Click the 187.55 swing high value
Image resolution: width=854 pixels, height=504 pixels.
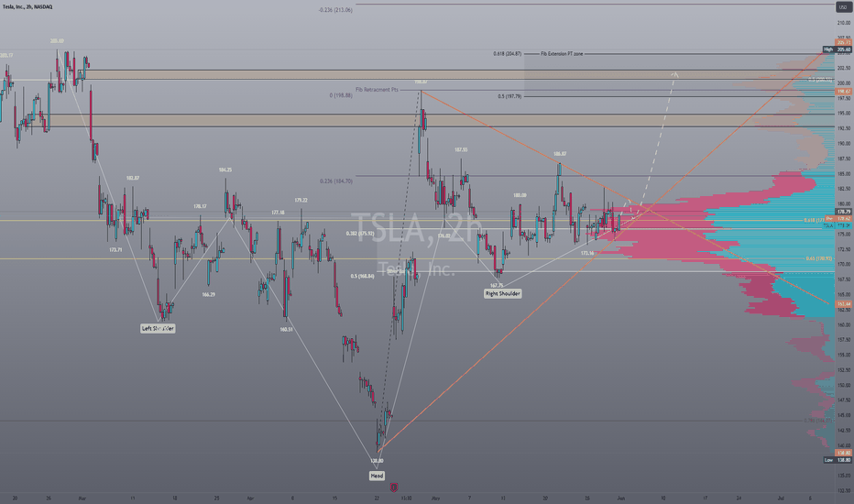[461, 149]
